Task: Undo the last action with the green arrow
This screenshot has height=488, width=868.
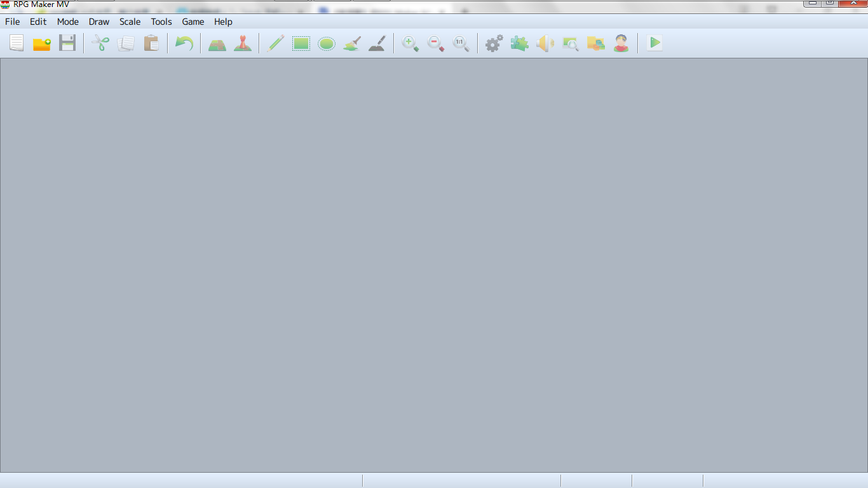Action: tap(184, 43)
